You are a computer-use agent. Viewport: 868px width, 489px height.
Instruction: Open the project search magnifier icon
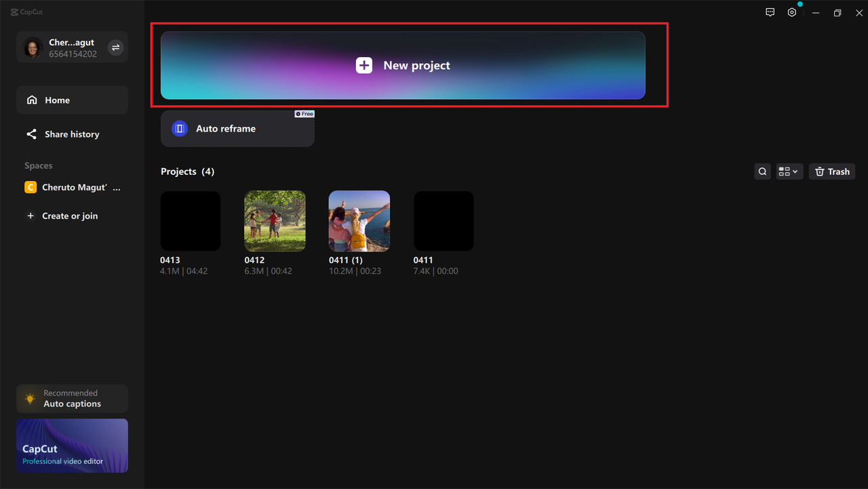762,171
